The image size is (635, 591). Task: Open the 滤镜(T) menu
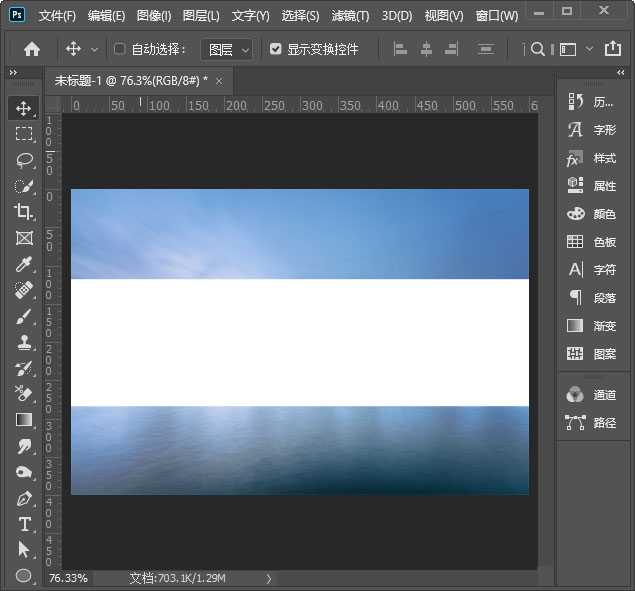[x=349, y=16]
